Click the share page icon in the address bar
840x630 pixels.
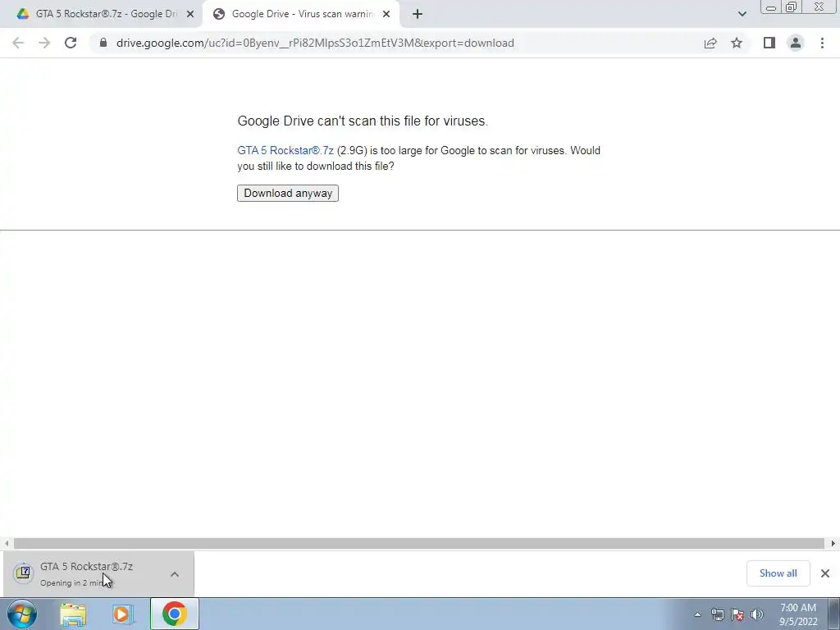point(710,43)
